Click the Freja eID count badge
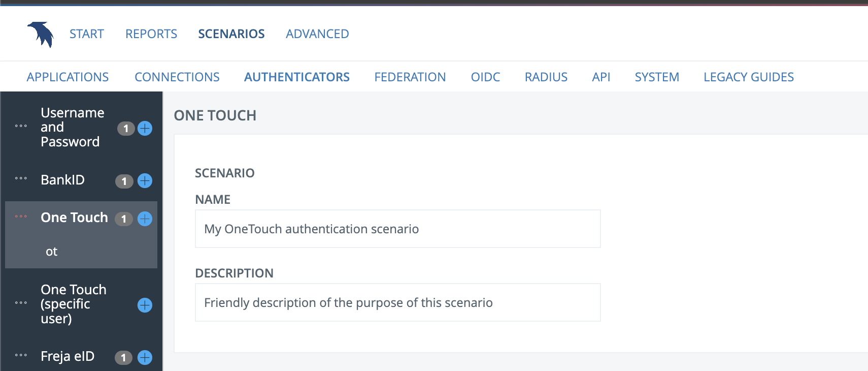Viewport: 868px width, 371px height. pyautogui.click(x=123, y=358)
